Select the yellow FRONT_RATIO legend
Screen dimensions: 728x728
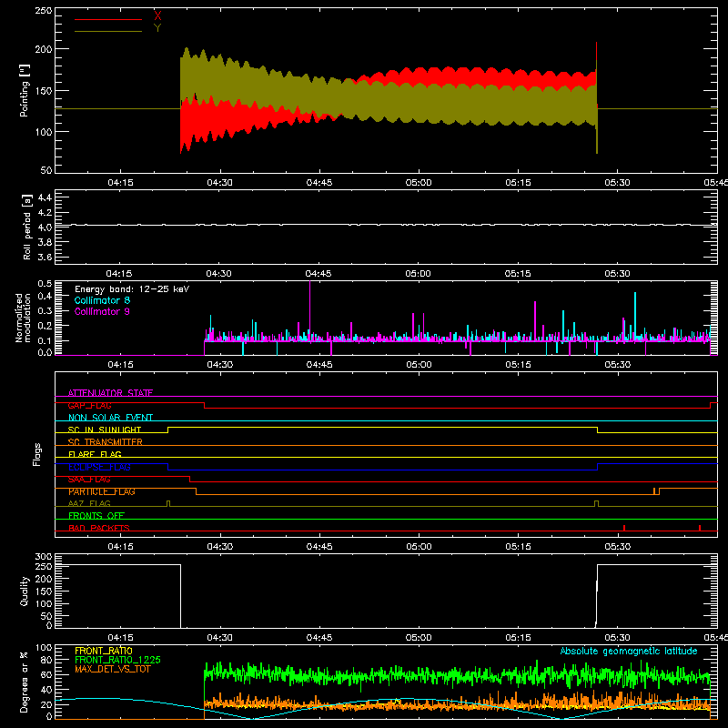coord(104,651)
